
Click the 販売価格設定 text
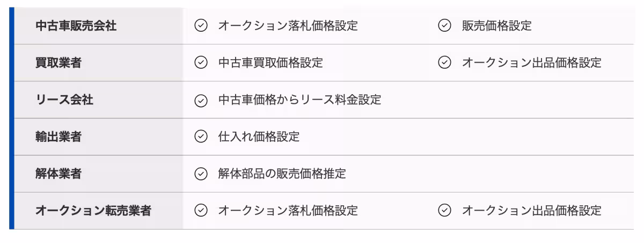pos(496,26)
